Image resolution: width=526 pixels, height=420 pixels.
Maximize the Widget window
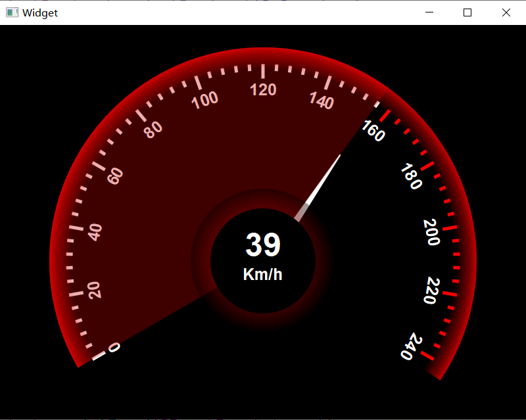(467, 12)
